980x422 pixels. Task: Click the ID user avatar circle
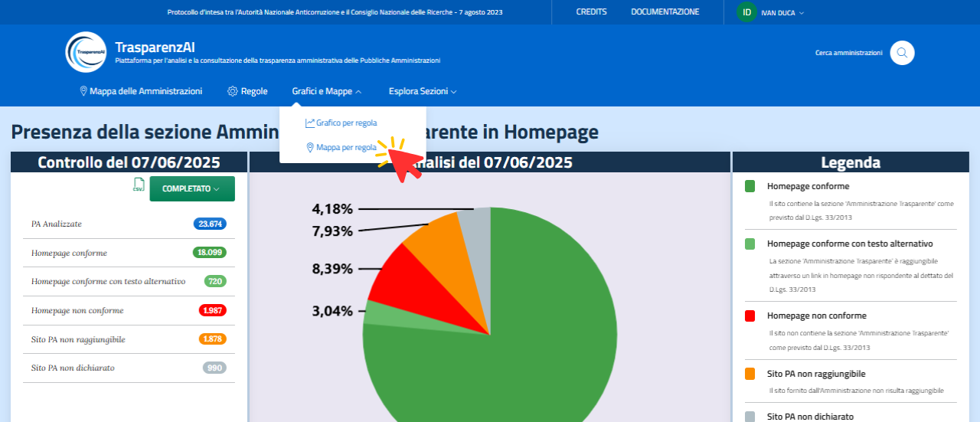tap(746, 12)
